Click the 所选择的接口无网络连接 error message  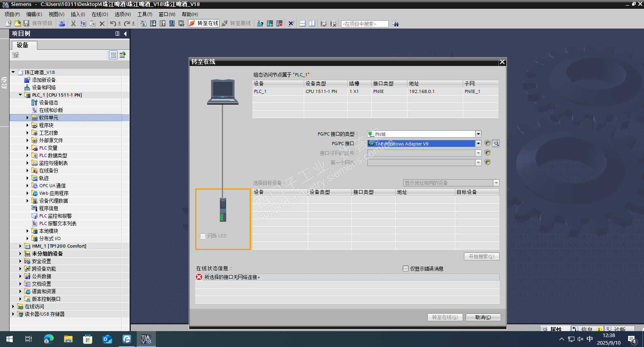pos(232,277)
